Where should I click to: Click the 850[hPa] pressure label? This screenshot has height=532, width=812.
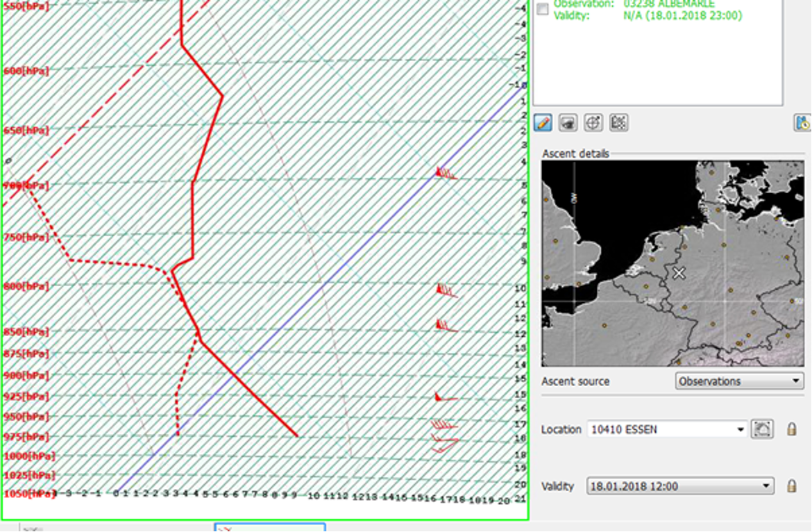[x=26, y=331]
